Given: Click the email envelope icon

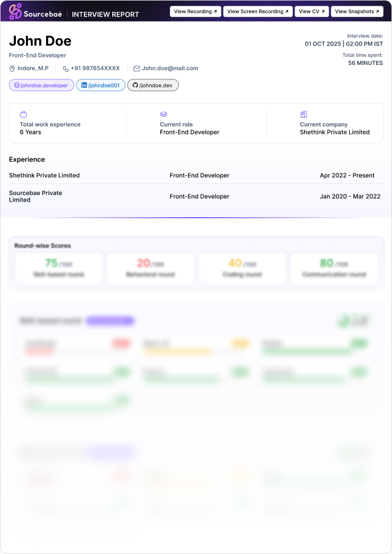Looking at the screenshot, I should (137, 68).
